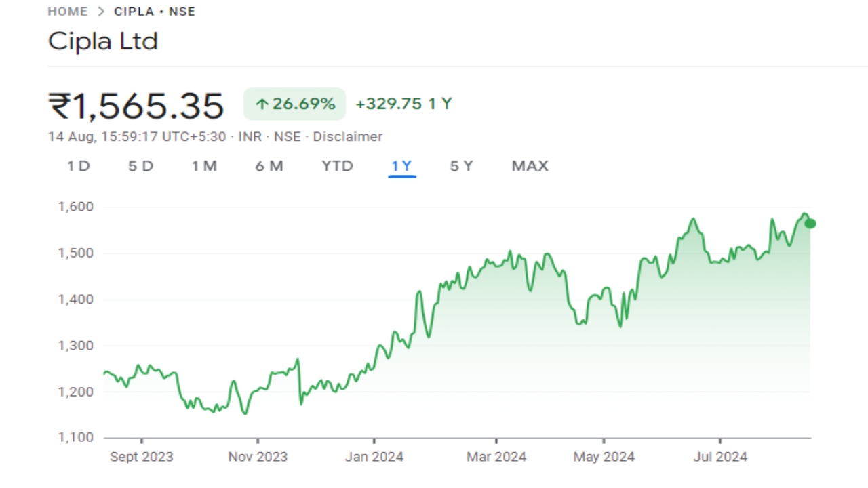Viewport: 868px width, 488px height.
Task: Click the Mar 2024 x-axis label
Action: pyautogui.click(x=496, y=457)
